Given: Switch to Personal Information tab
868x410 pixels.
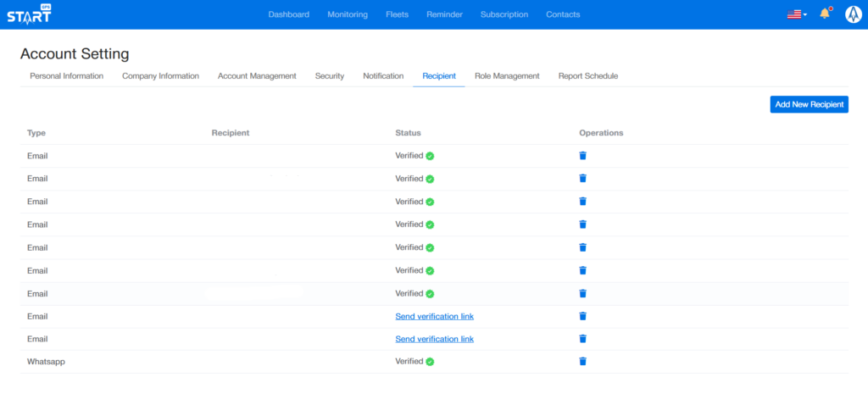Looking at the screenshot, I should [x=66, y=76].
